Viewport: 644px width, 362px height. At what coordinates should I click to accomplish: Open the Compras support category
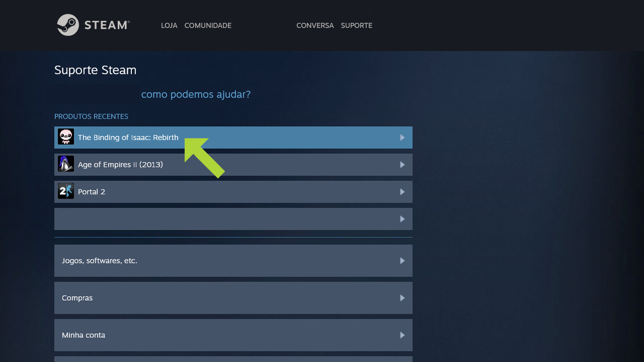tap(233, 298)
